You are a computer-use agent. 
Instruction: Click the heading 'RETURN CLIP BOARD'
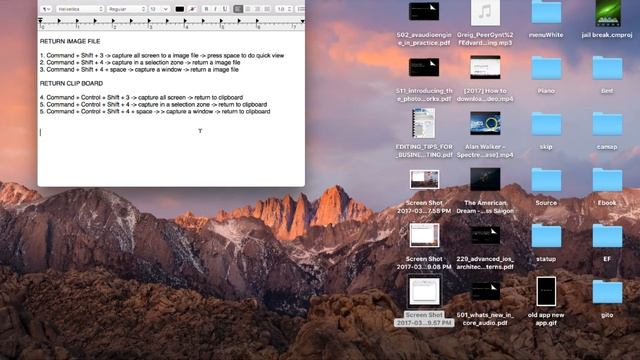tap(71, 83)
